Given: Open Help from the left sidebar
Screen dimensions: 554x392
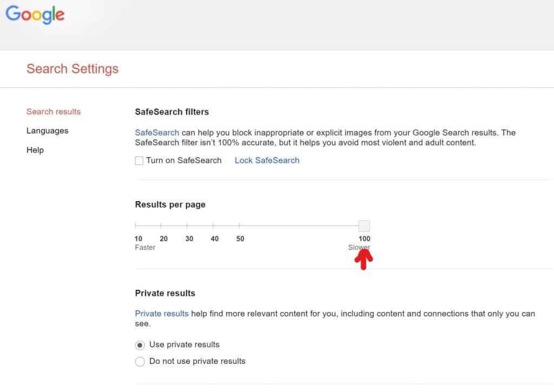Looking at the screenshot, I should point(35,150).
